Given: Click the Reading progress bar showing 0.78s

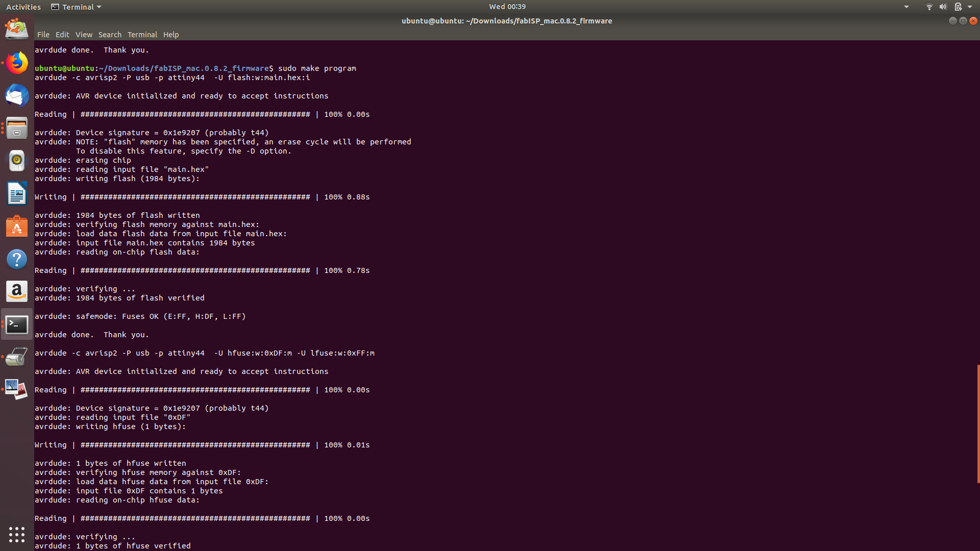Looking at the screenshot, I should [202, 270].
